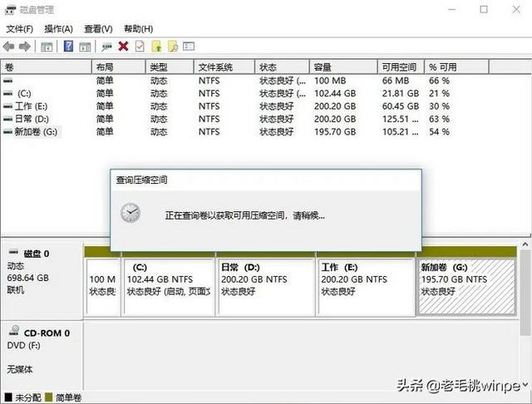Click the red X delete icon
Image resolution: width=532 pixels, height=404 pixels.
(124, 46)
